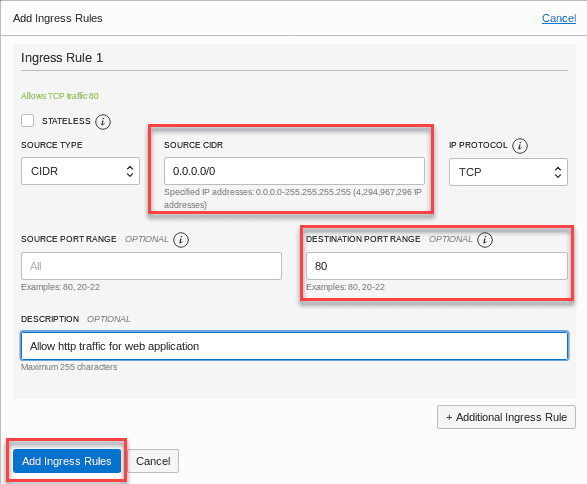Click the IP Protocol info icon
Image resolution: width=587 pixels, height=484 pixels.
[x=520, y=146]
